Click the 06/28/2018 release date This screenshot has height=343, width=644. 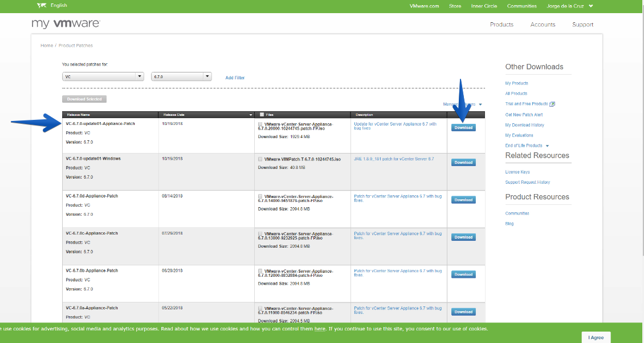click(x=172, y=271)
